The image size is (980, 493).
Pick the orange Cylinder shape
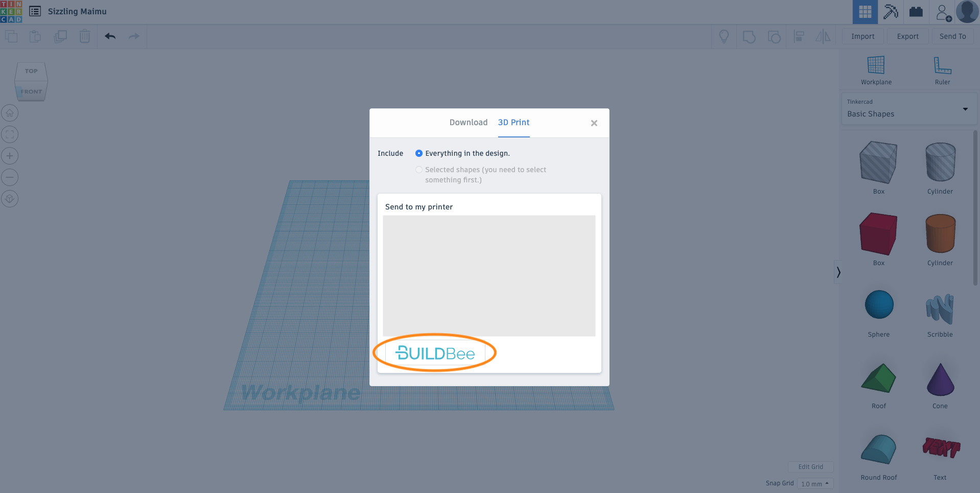940,233
